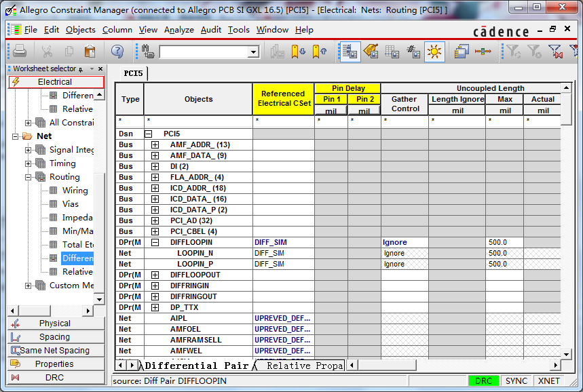Click the orange-arrow expand columns icon

pos(483,52)
